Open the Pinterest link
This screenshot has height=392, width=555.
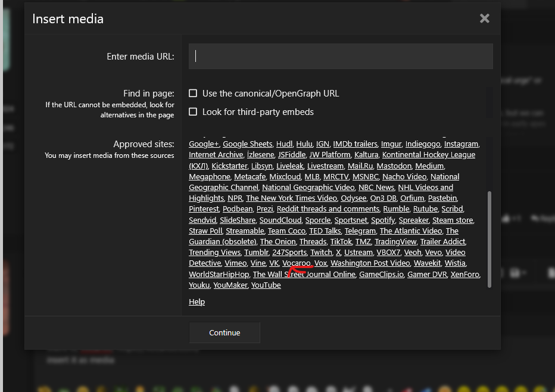point(204,209)
